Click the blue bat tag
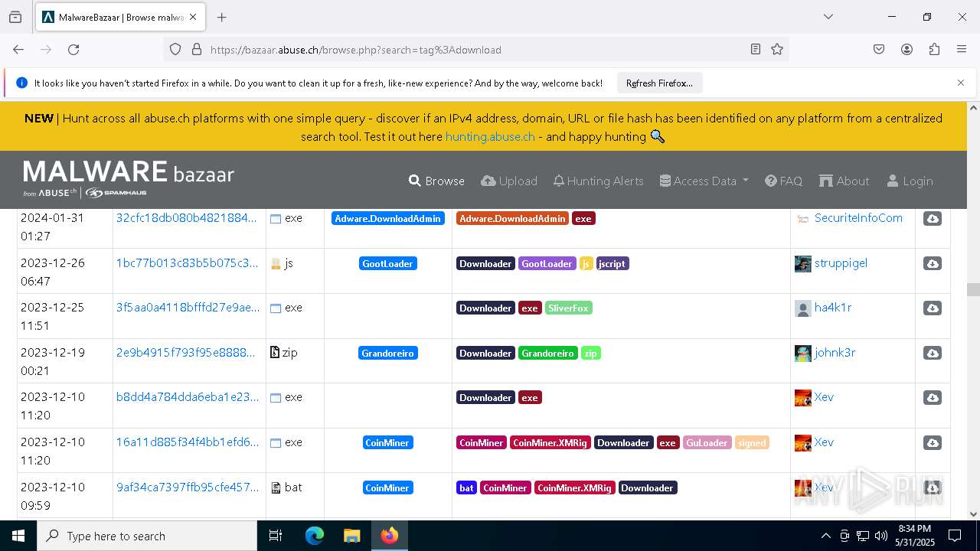The image size is (980, 551). 466,487
